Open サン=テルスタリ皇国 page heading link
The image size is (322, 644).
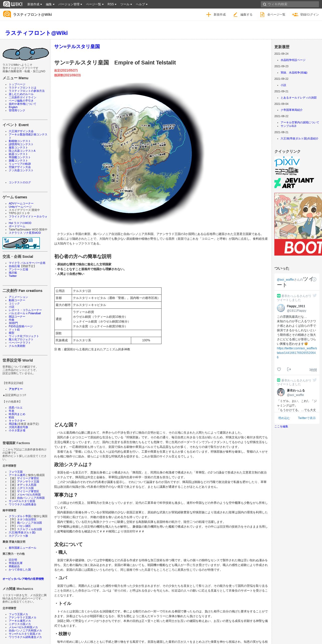pyautogui.click(x=77, y=46)
